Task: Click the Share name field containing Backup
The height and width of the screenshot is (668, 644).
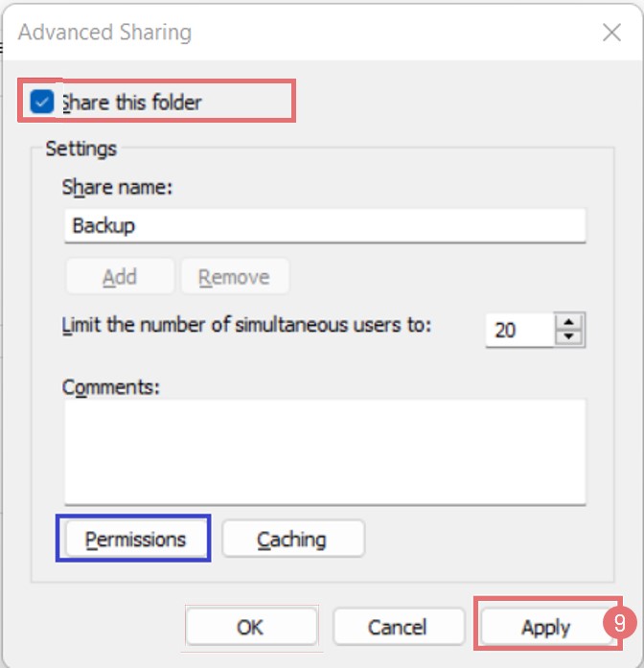Action: point(325,226)
